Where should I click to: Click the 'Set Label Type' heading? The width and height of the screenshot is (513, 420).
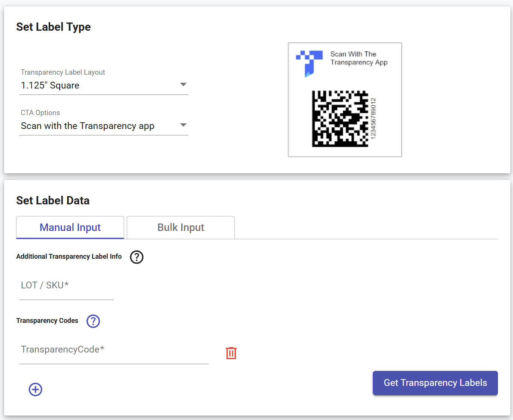54,27
